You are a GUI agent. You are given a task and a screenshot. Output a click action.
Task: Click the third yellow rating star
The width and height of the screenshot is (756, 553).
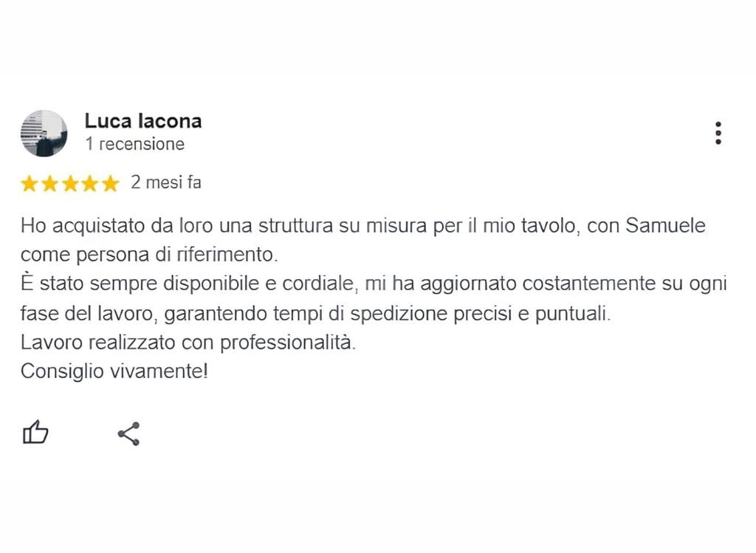[x=69, y=184]
